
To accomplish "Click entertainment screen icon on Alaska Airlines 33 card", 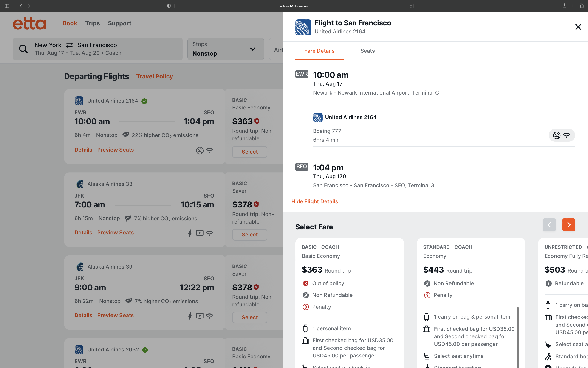I will point(200,233).
